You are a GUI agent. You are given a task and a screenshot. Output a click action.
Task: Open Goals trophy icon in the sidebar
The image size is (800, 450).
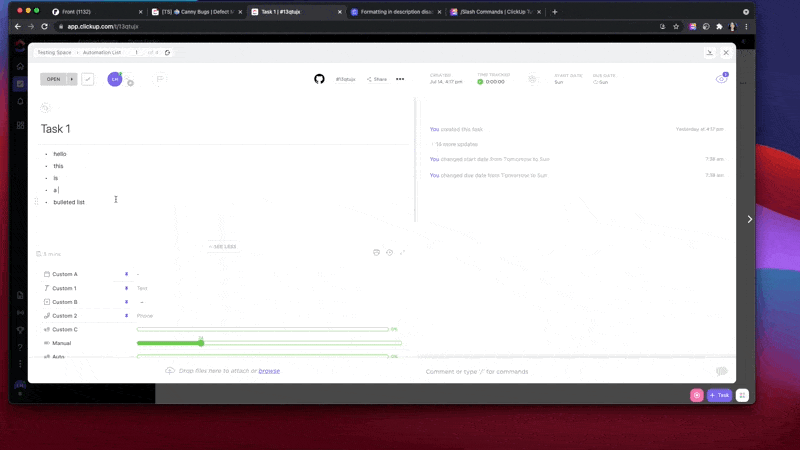point(20,330)
